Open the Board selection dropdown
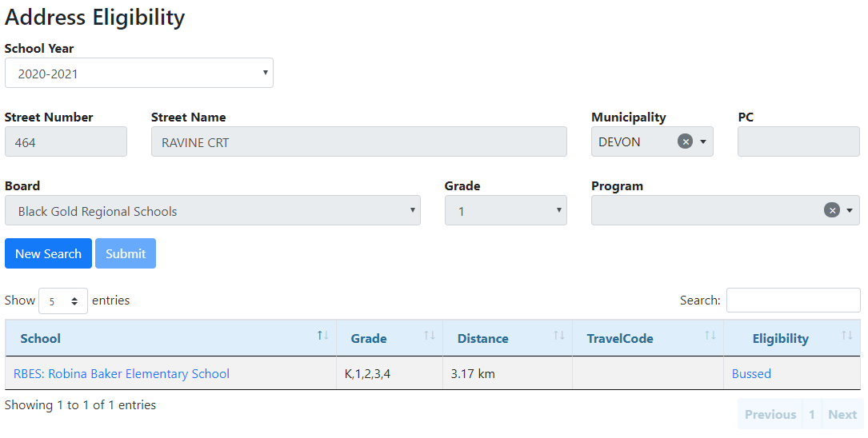Image resolution: width=868 pixels, height=438 pixels. (212, 211)
